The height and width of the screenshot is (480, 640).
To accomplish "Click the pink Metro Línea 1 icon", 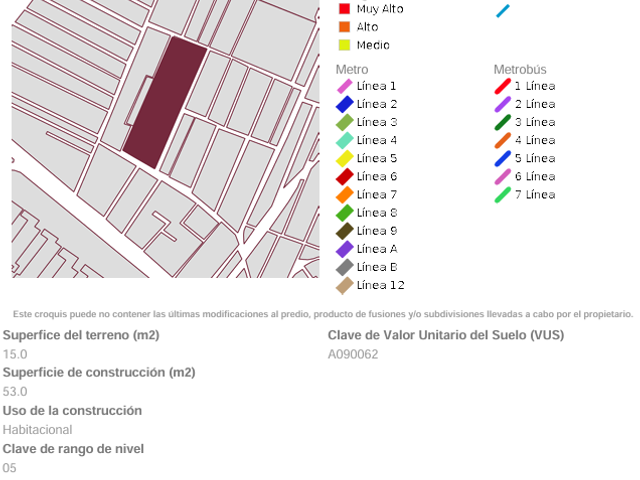I will tap(344, 86).
